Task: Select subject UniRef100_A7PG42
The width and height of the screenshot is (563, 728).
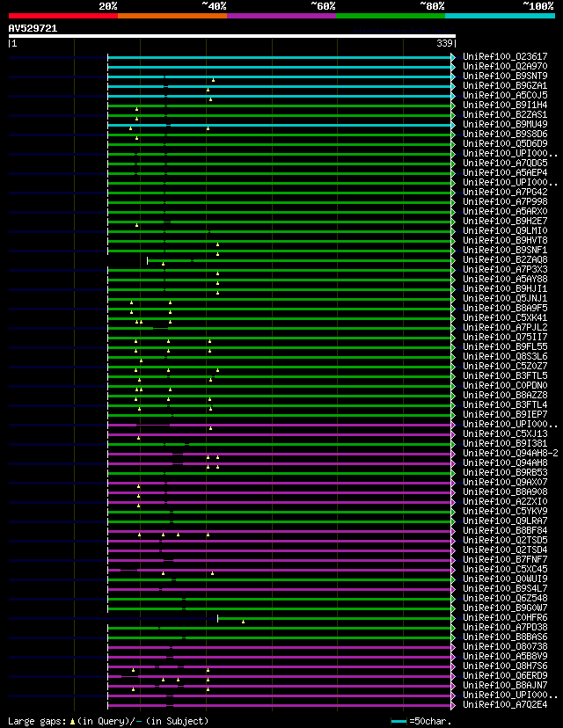Action: click(x=506, y=192)
